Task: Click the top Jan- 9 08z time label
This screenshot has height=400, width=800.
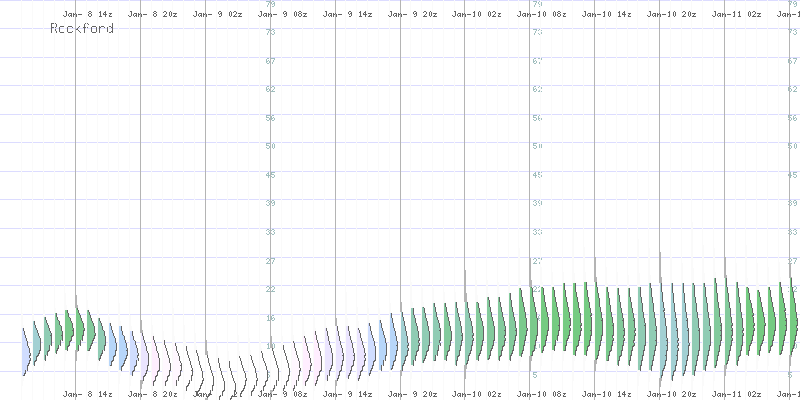Action: [289, 16]
